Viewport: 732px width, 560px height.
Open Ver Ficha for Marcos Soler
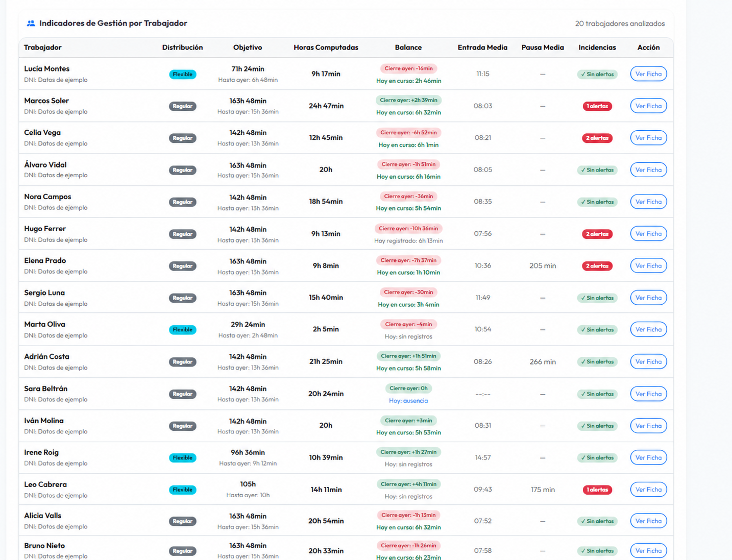(x=648, y=106)
